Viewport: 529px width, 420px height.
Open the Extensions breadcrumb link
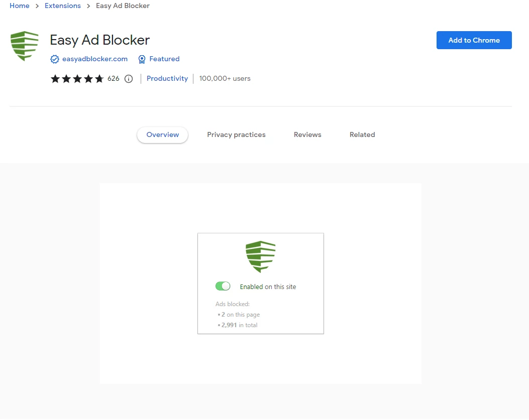63,6
